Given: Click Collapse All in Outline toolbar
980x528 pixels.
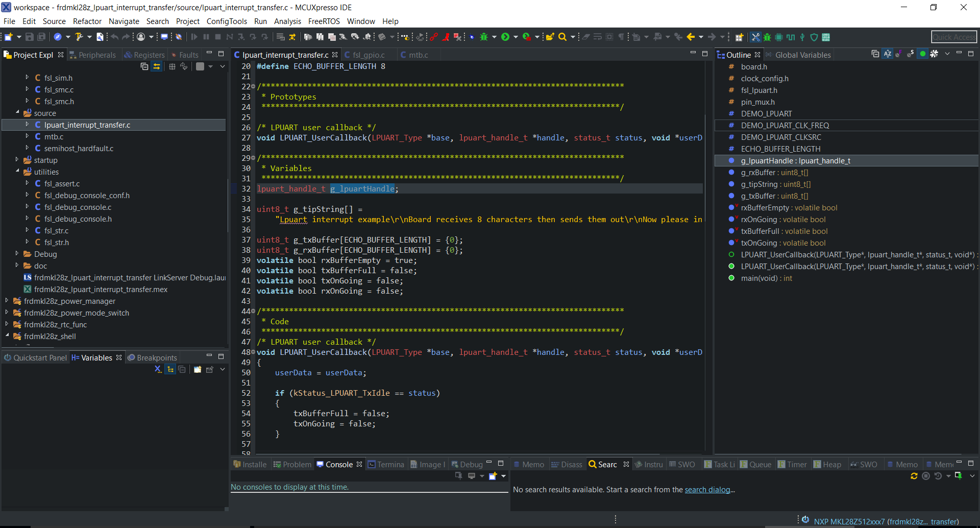Looking at the screenshot, I should (875, 54).
